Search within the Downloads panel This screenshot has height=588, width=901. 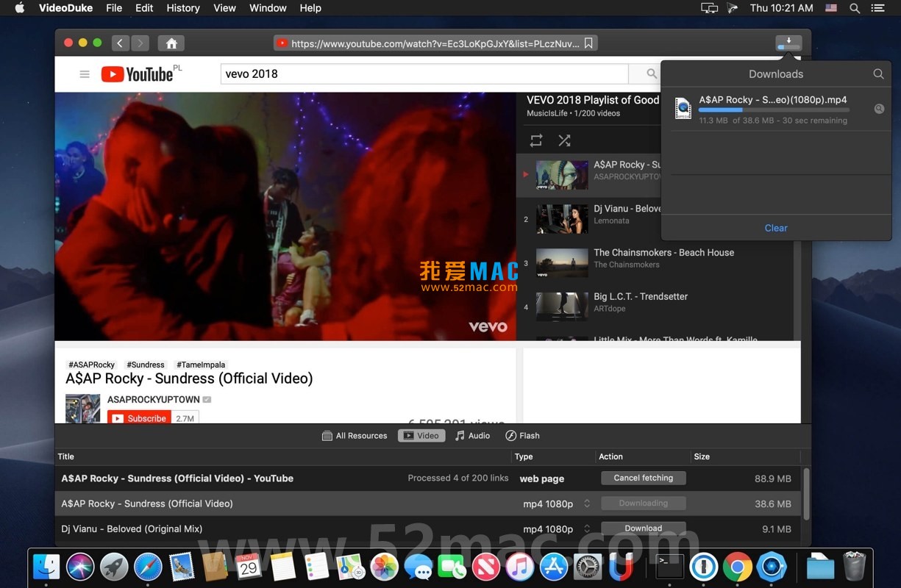[878, 74]
